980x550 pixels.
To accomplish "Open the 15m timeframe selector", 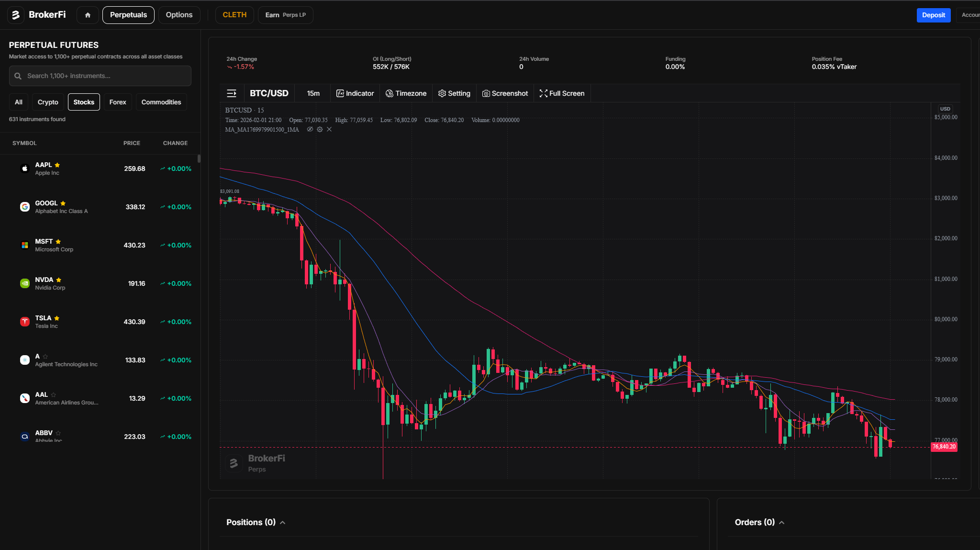I will click(x=312, y=93).
